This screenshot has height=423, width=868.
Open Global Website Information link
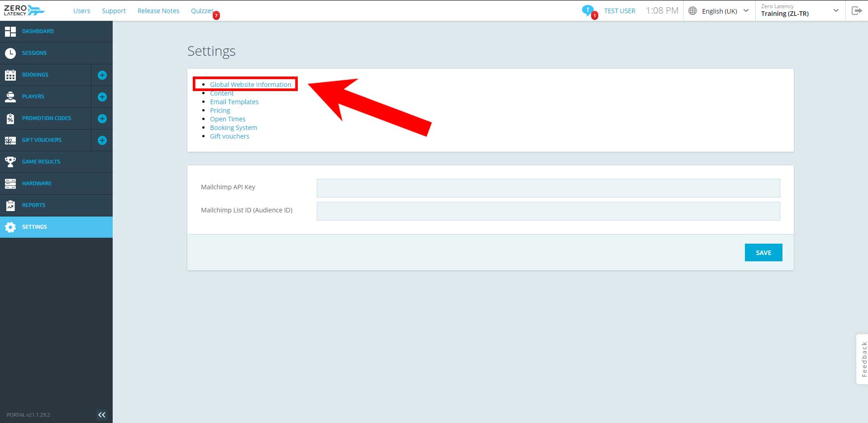[250, 85]
